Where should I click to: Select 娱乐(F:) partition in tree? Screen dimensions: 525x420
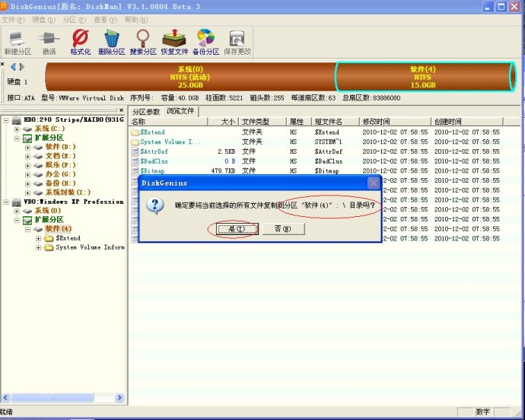coord(60,165)
